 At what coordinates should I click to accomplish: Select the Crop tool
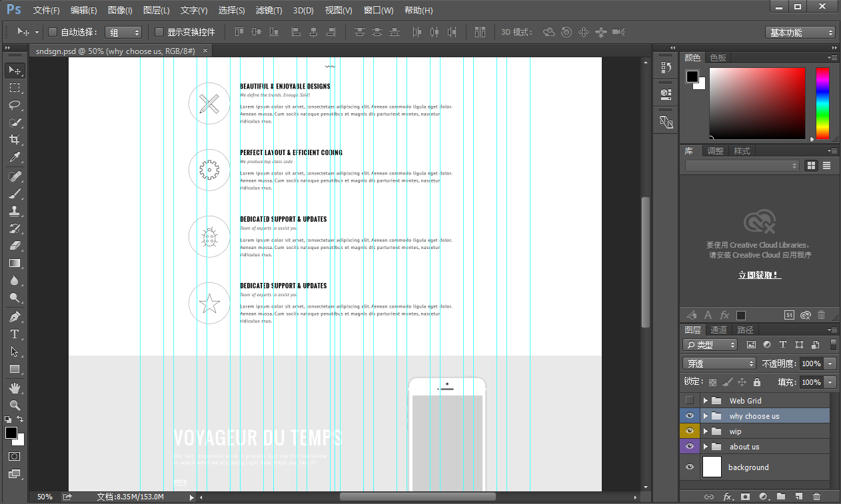15,140
